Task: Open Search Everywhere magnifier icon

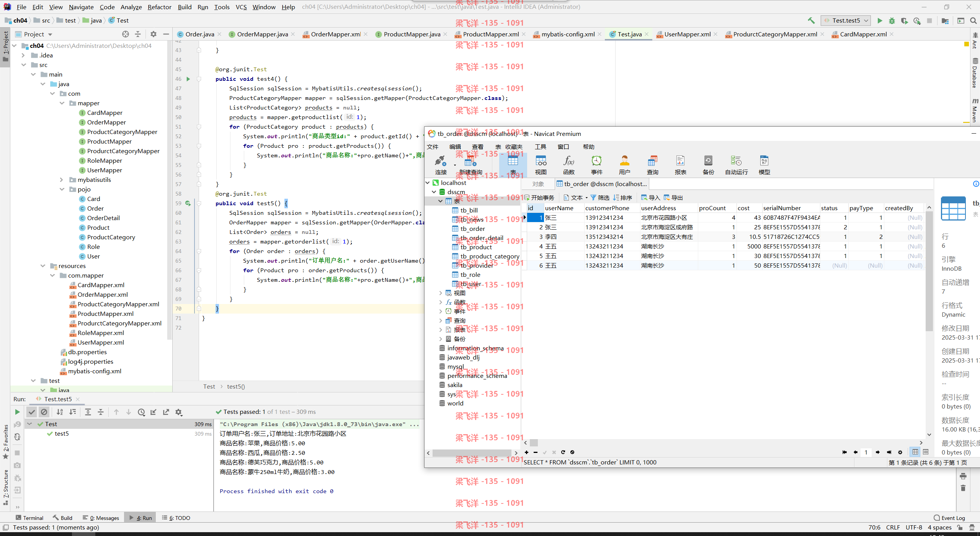Action: point(973,21)
